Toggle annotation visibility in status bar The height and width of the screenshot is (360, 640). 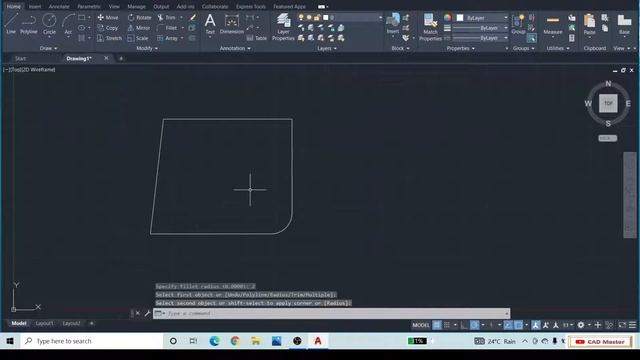tap(536, 325)
